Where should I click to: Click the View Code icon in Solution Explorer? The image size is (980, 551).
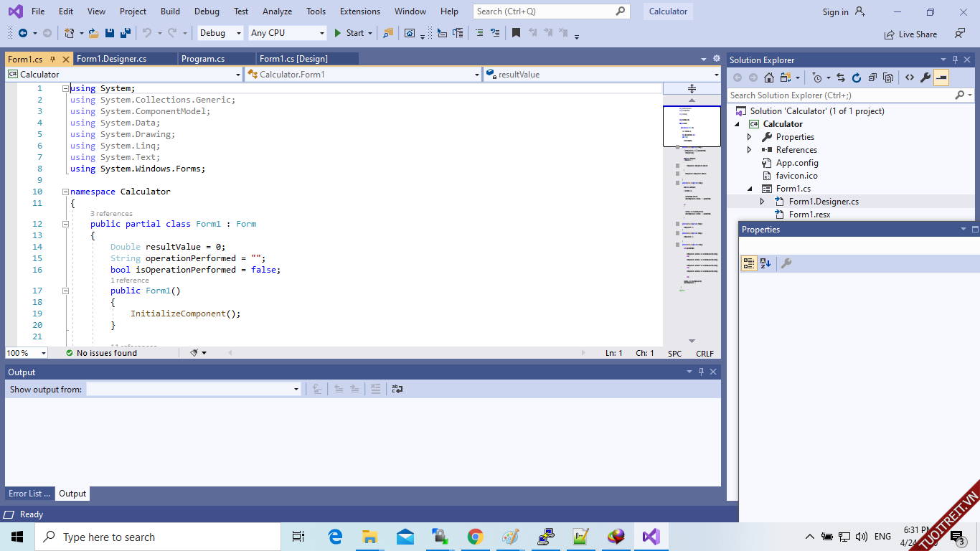[909, 77]
